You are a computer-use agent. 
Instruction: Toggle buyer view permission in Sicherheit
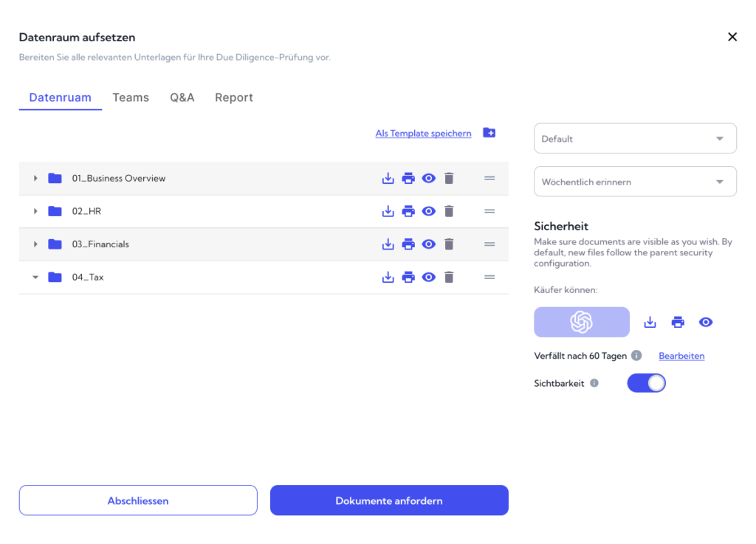[x=706, y=322]
